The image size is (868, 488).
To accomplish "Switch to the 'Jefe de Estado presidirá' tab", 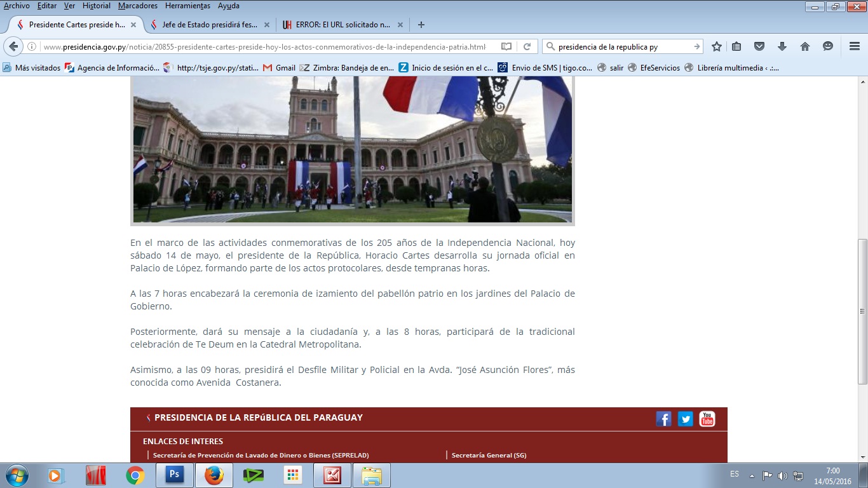I will (x=210, y=25).
